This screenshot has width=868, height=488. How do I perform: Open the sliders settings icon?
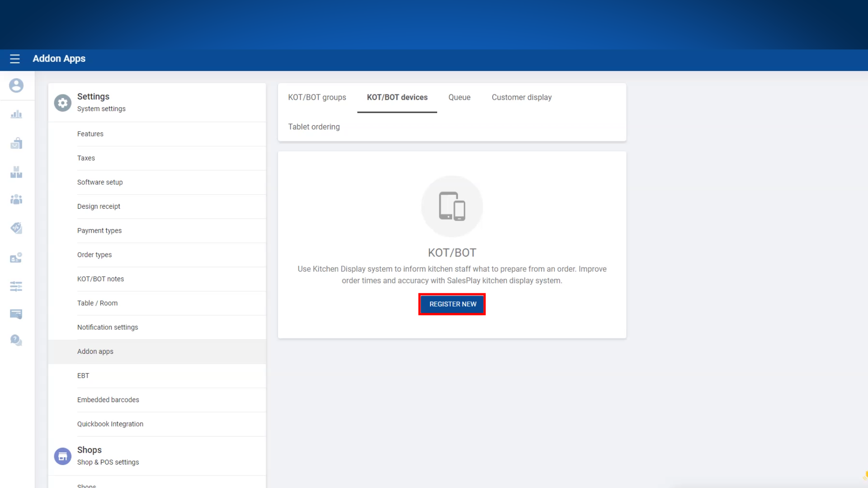(16, 286)
